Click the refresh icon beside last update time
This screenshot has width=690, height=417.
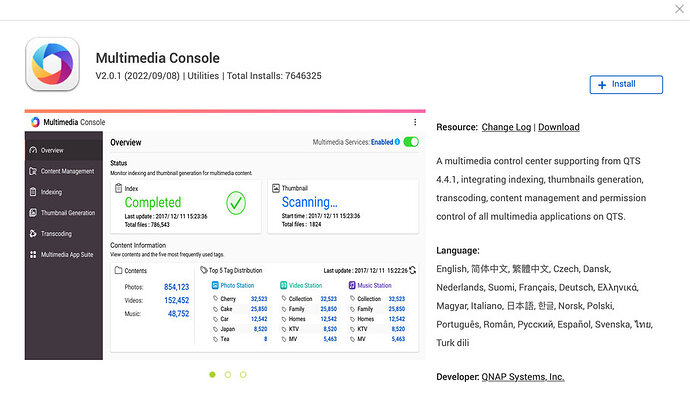(413, 270)
